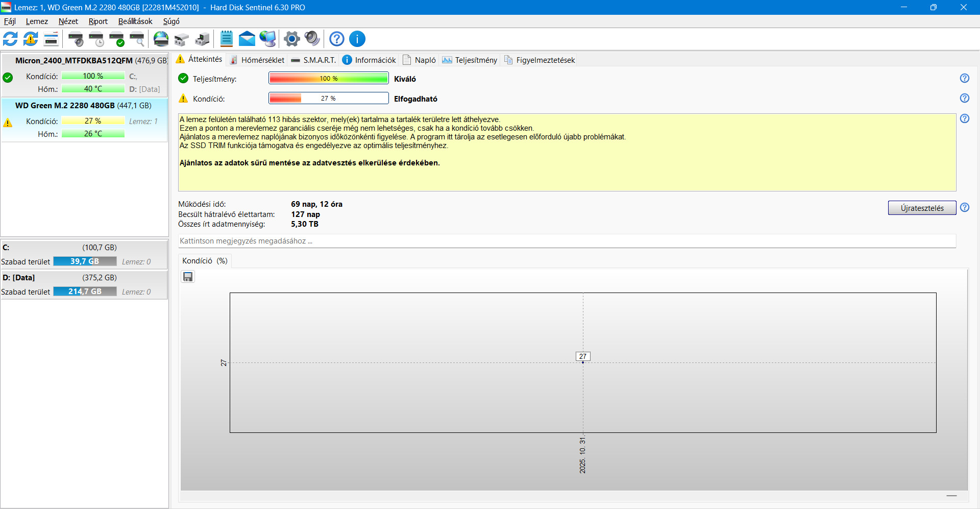This screenshot has width=980, height=509.
Task: Click the C: free space 39,7 GB bar
Action: pyautogui.click(x=85, y=261)
